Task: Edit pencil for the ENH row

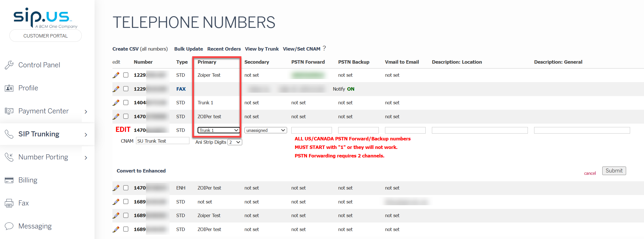Action: point(116,188)
